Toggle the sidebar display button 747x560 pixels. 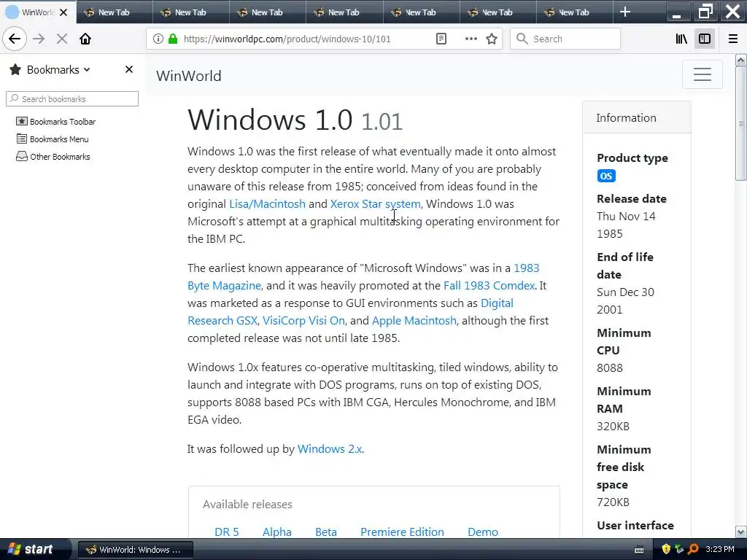tap(705, 39)
